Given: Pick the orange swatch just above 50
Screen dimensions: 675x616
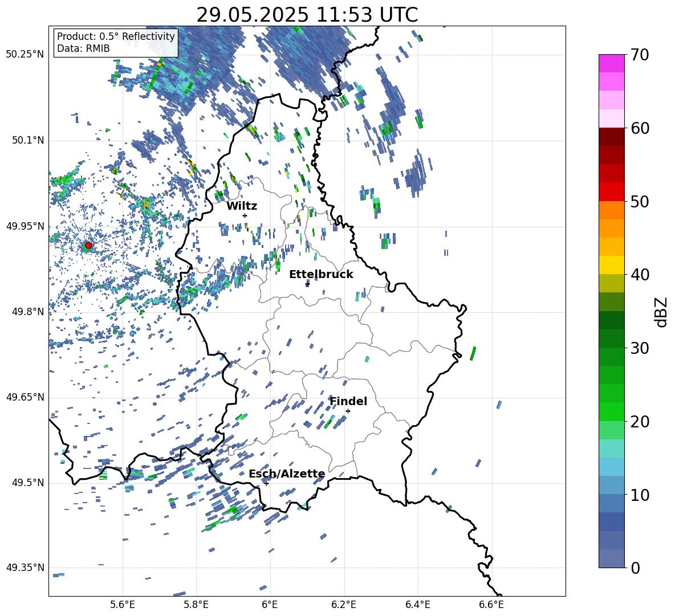Looking at the screenshot, I should pos(611,210).
